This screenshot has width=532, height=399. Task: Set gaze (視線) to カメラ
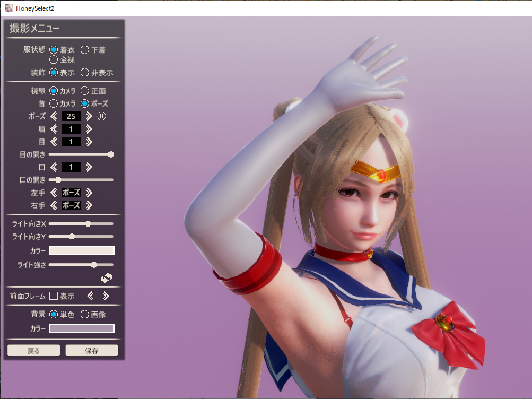(53, 91)
